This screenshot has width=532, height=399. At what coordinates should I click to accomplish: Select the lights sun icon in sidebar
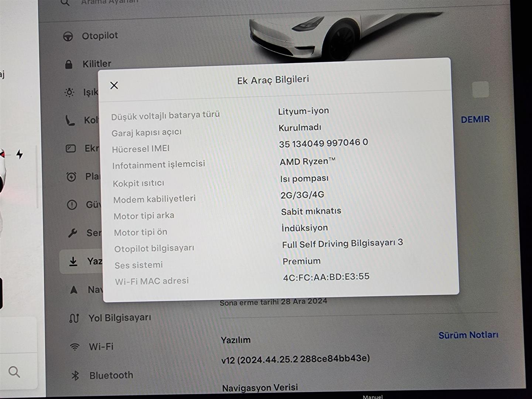pyautogui.click(x=69, y=92)
